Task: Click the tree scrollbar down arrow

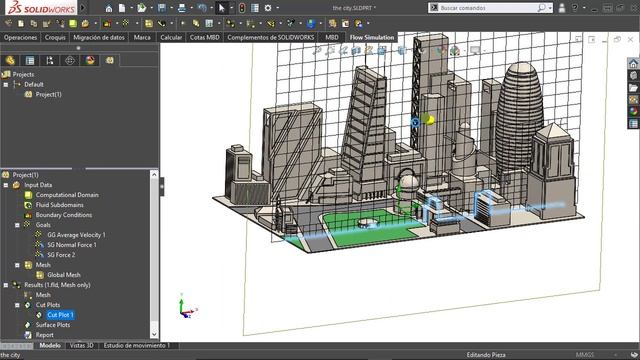Action: point(154,334)
